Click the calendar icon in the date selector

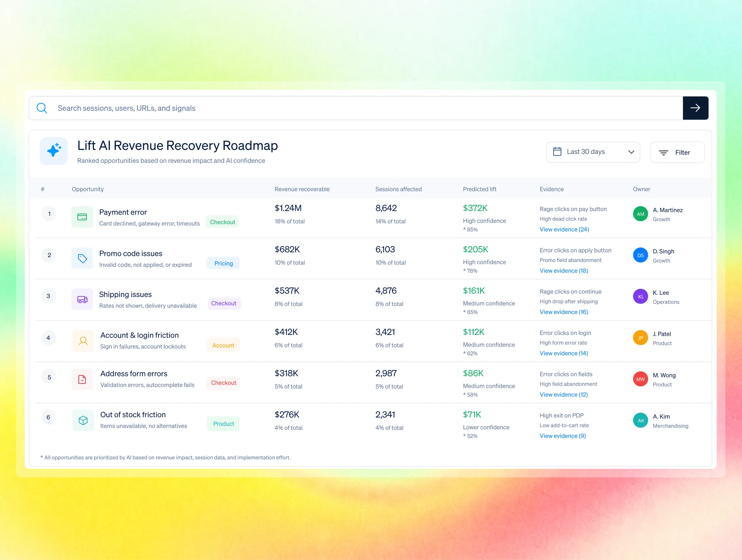click(557, 152)
